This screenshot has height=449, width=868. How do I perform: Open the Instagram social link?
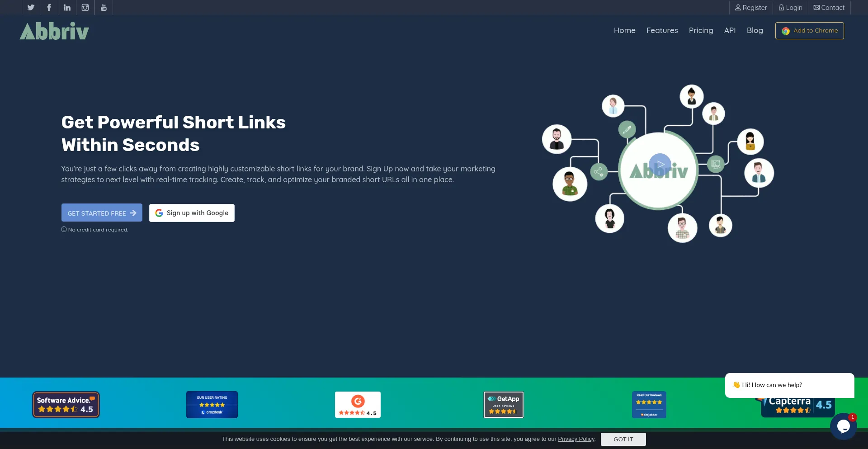pos(85,8)
